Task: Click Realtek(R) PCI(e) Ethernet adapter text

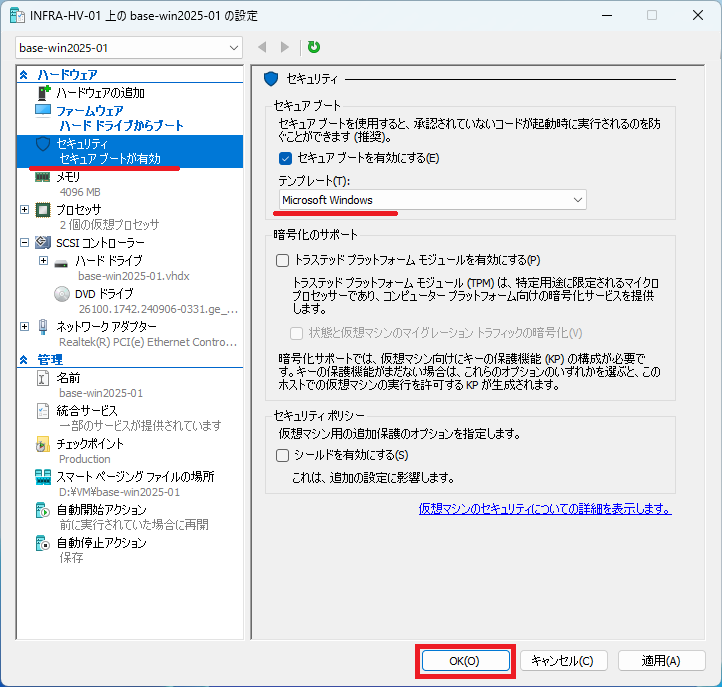Action: click(148, 342)
